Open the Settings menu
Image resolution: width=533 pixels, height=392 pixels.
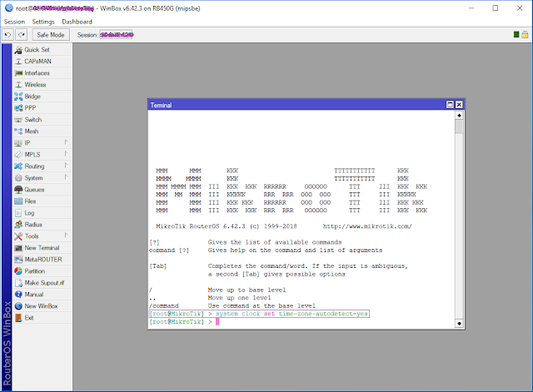43,22
